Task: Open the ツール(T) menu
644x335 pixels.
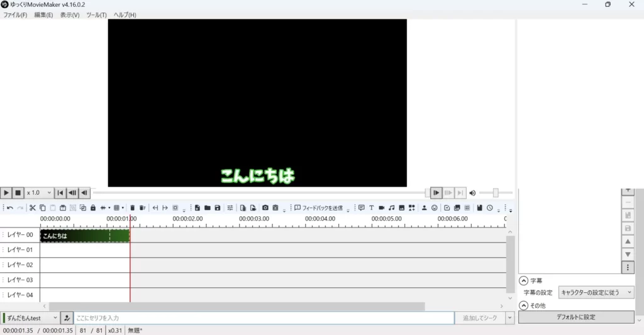Action: click(x=96, y=15)
